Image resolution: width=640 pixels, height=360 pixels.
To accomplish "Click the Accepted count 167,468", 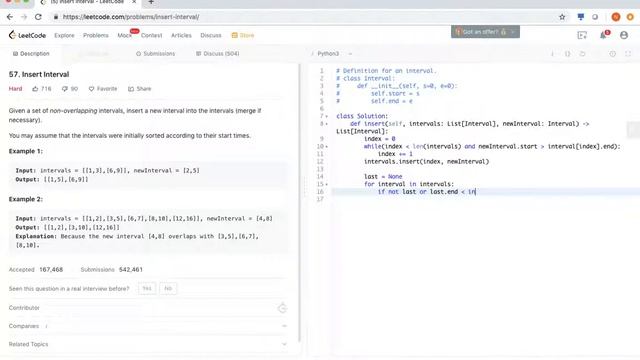I will pos(51,269).
